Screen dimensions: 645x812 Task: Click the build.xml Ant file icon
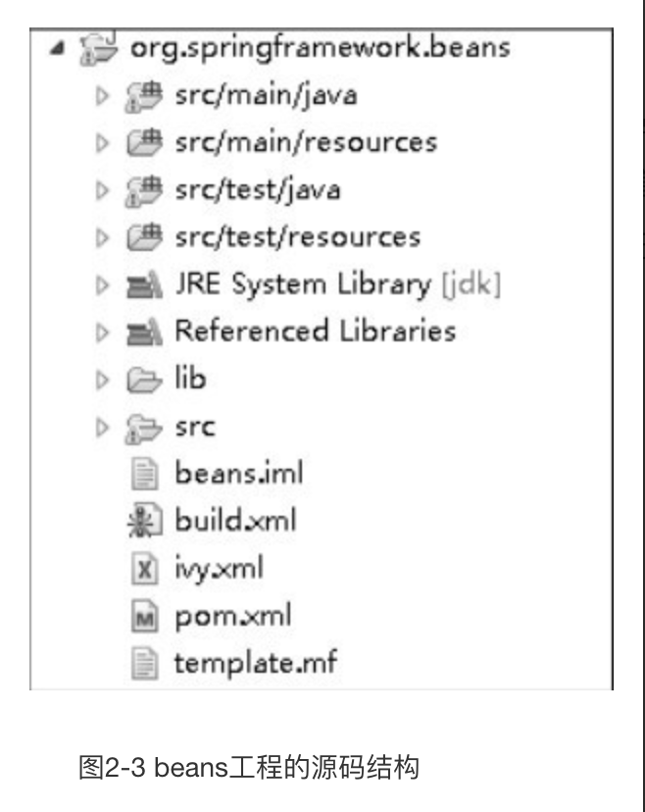click(144, 521)
